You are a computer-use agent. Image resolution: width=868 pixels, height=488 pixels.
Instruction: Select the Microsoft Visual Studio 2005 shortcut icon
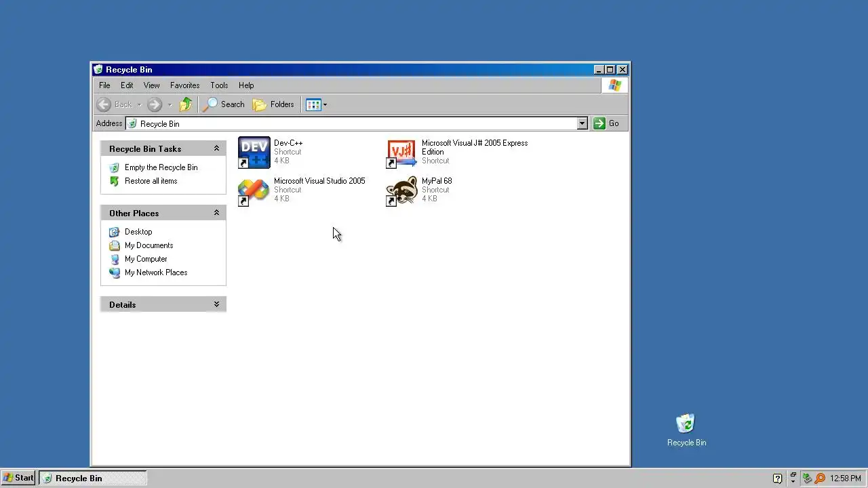254,190
